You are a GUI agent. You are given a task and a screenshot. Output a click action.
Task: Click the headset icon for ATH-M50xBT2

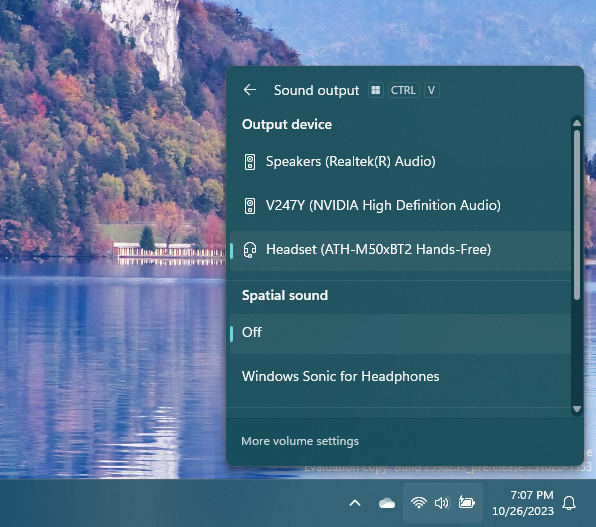point(250,250)
